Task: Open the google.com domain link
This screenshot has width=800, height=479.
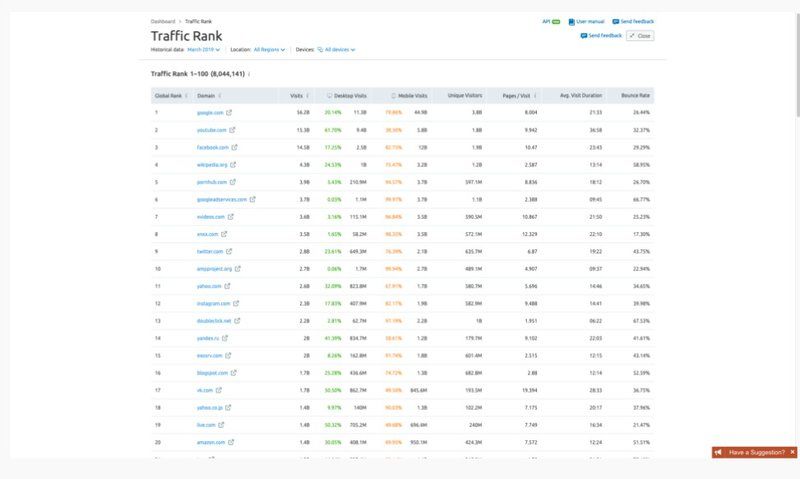Action: tap(210, 113)
